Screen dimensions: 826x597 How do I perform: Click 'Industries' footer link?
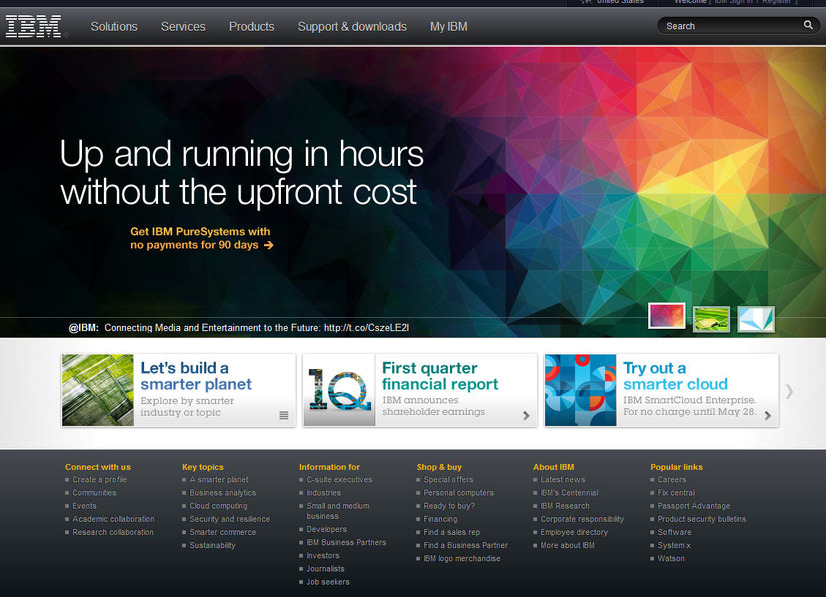point(323,493)
